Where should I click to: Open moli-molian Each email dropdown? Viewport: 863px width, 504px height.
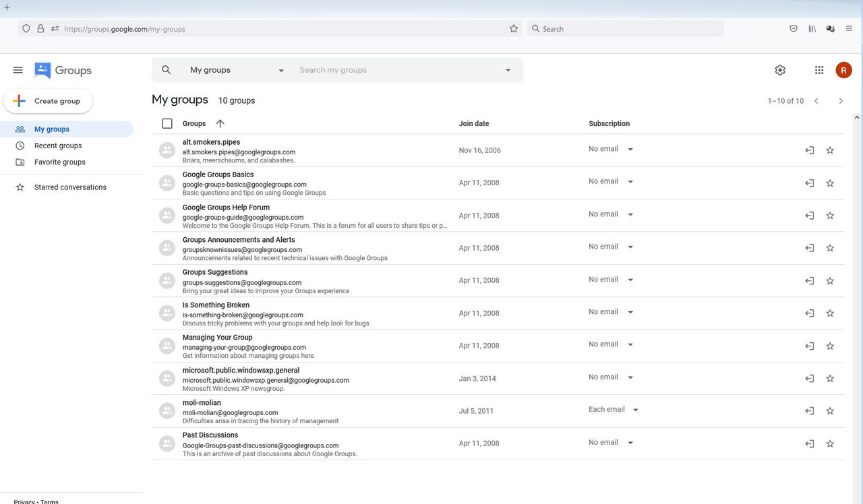coord(614,410)
